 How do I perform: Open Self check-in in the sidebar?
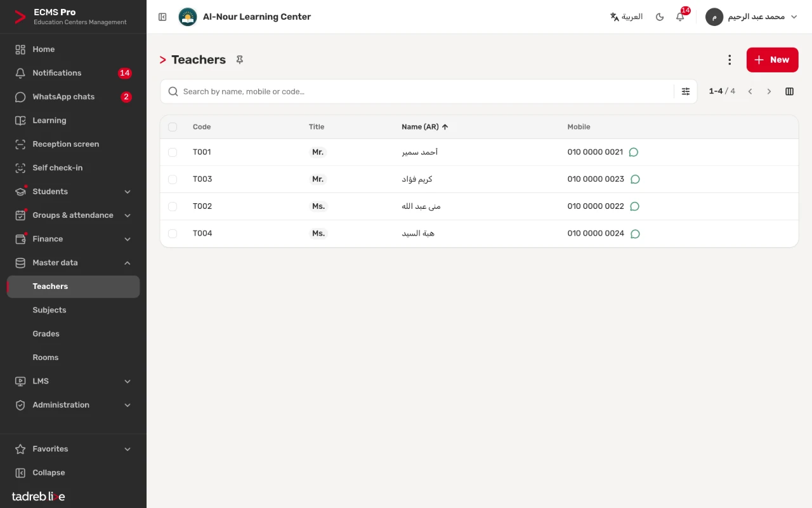point(73,168)
